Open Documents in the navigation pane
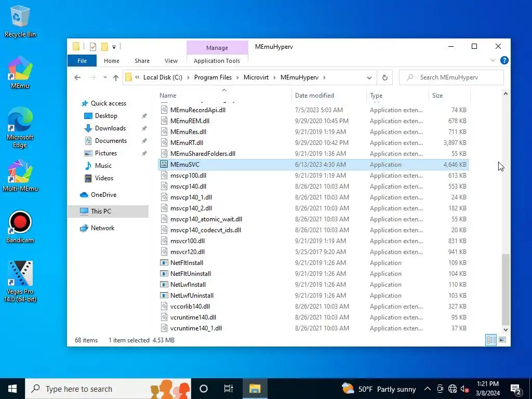 tap(111, 141)
